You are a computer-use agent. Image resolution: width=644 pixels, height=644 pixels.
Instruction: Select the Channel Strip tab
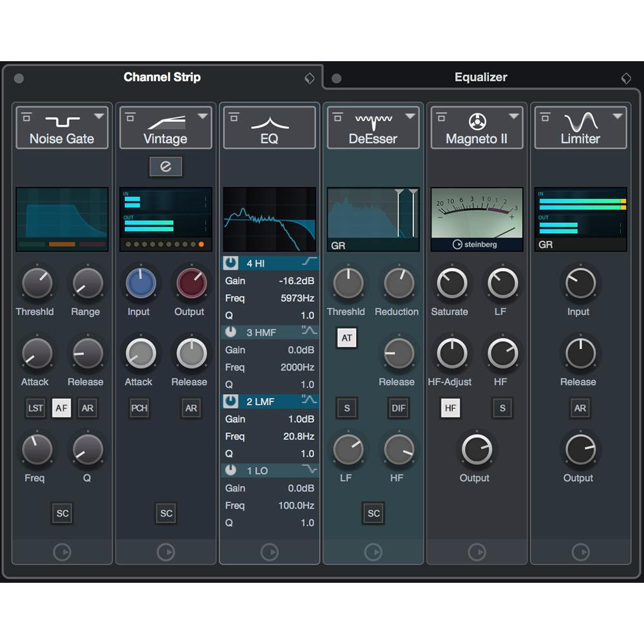coord(162,77)
